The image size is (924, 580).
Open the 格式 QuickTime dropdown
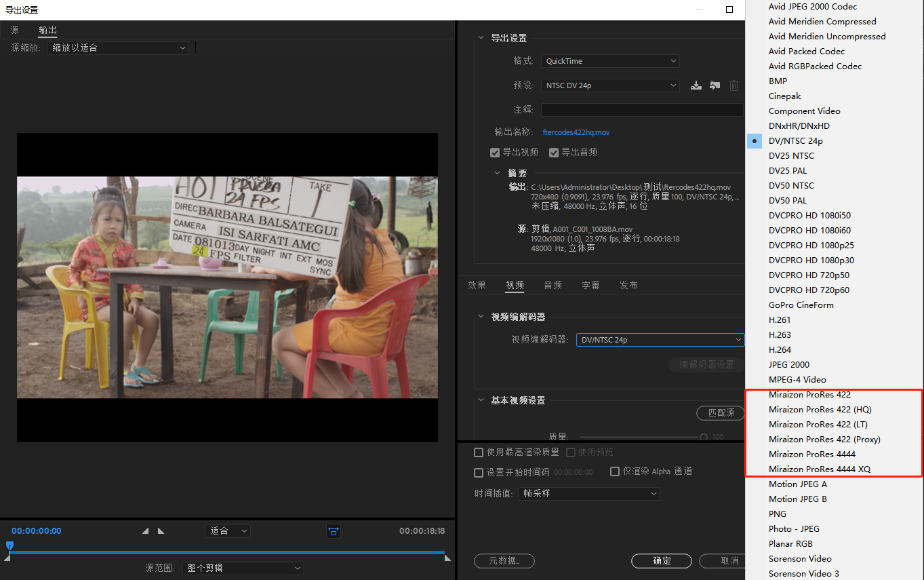pyautogui.click(x=610, y=61)
